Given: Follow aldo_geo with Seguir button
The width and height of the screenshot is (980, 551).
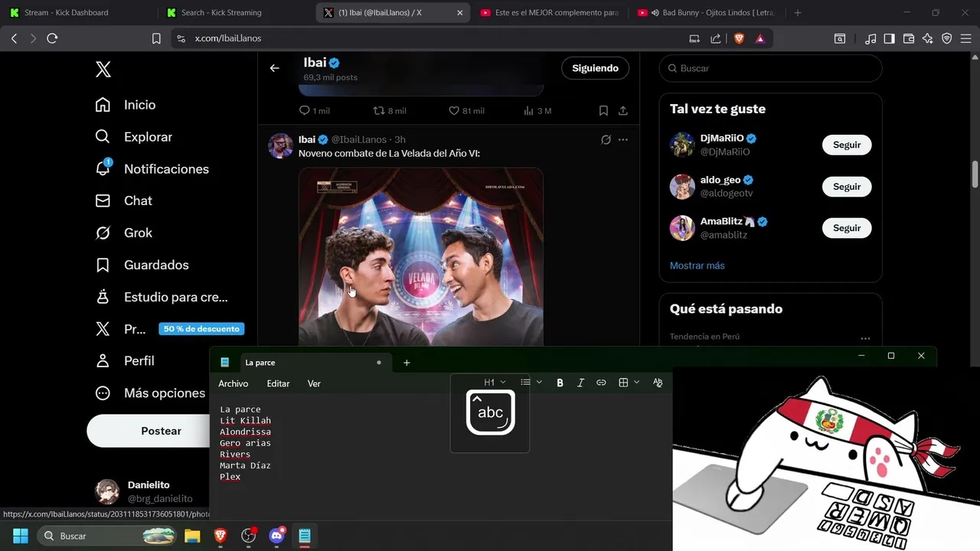Looking at the screenshot, I should point(847,187).
